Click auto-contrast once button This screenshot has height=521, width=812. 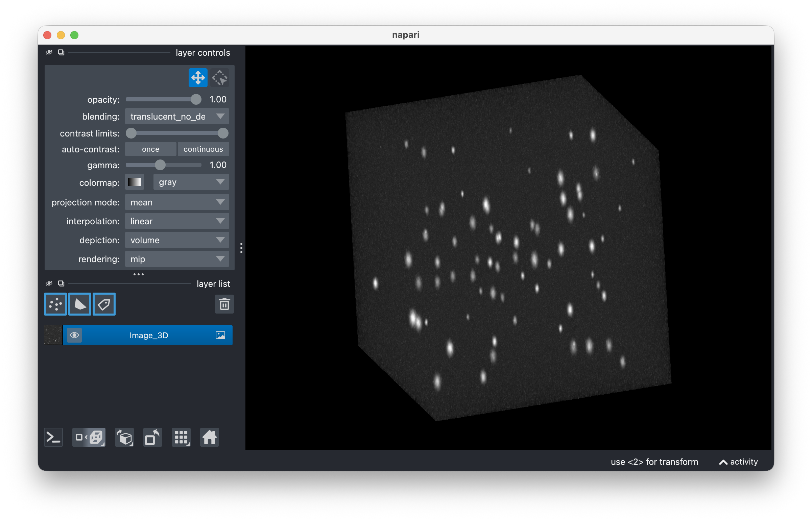coord(151,149)
